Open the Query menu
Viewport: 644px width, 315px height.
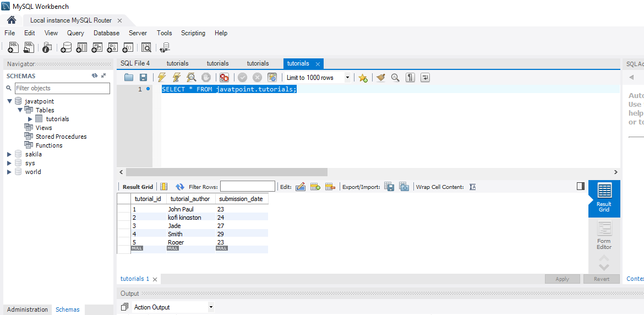[75, 33]
